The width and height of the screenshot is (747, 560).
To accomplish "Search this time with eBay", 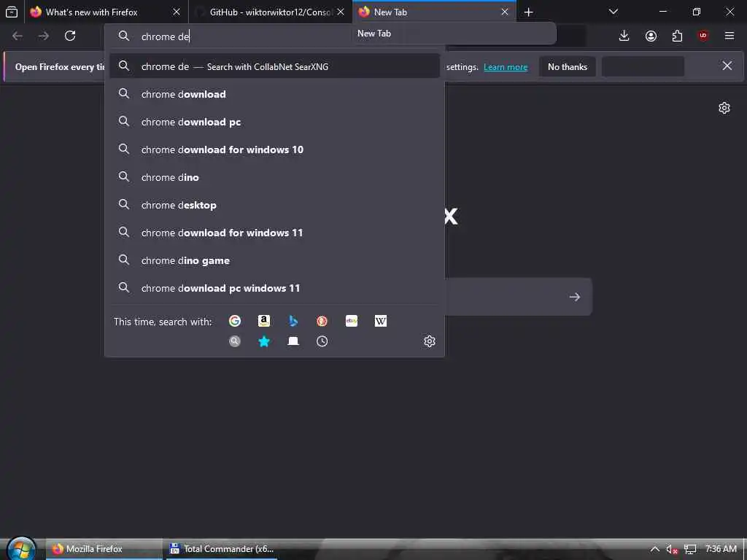I will [352, 321].
